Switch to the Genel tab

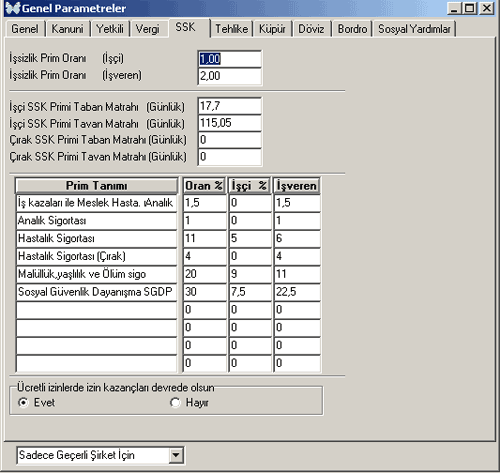click(x=25, y=29)
